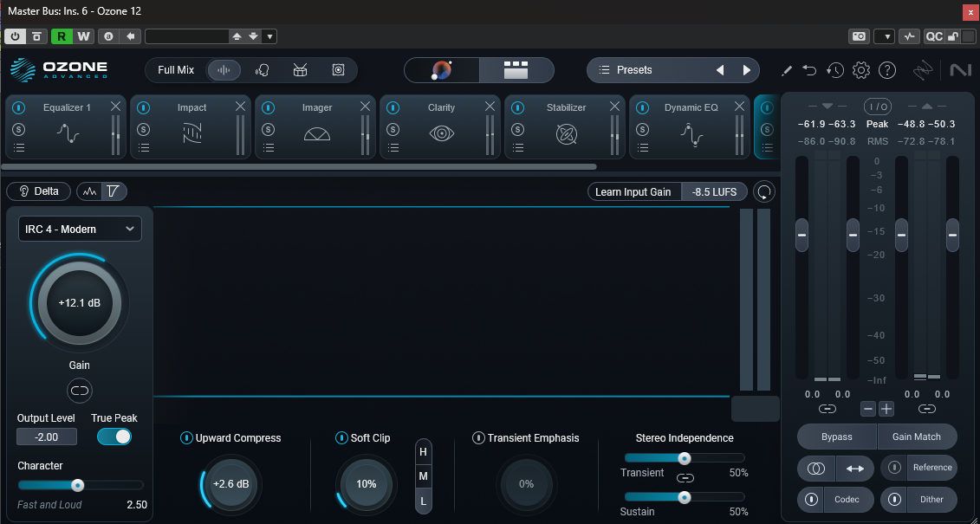Click Learn Input Gain
This screenshot has height=524, width=980.
633,191
